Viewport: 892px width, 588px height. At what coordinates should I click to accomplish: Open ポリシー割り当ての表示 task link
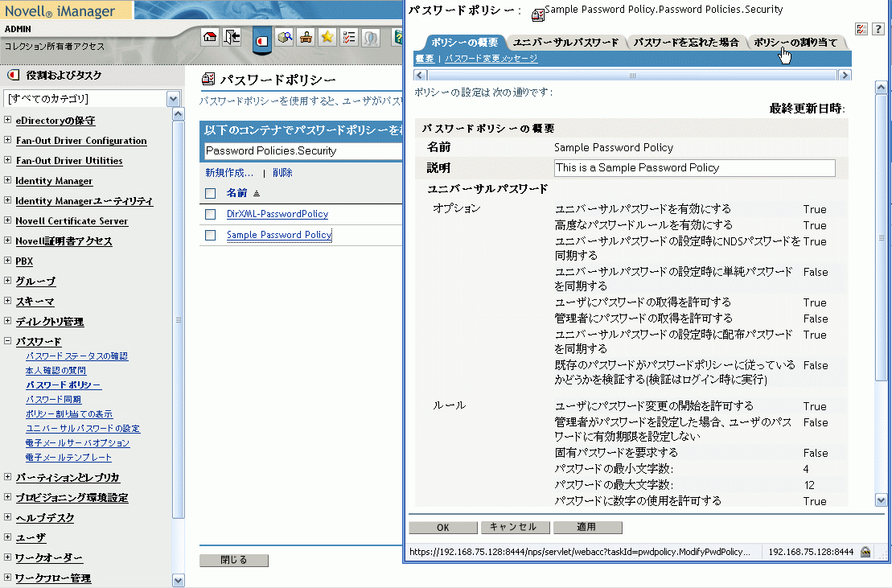coord(69,414)
